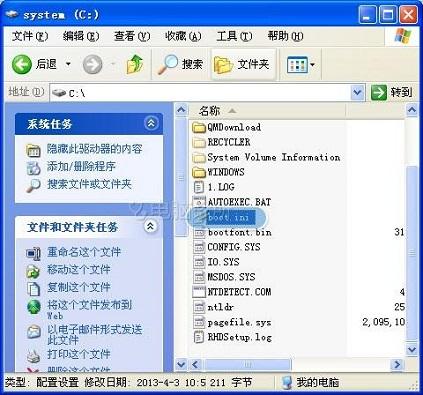Click task pane scroll down arrow
This screenshot has height=395, width=423.
[181, 364]
